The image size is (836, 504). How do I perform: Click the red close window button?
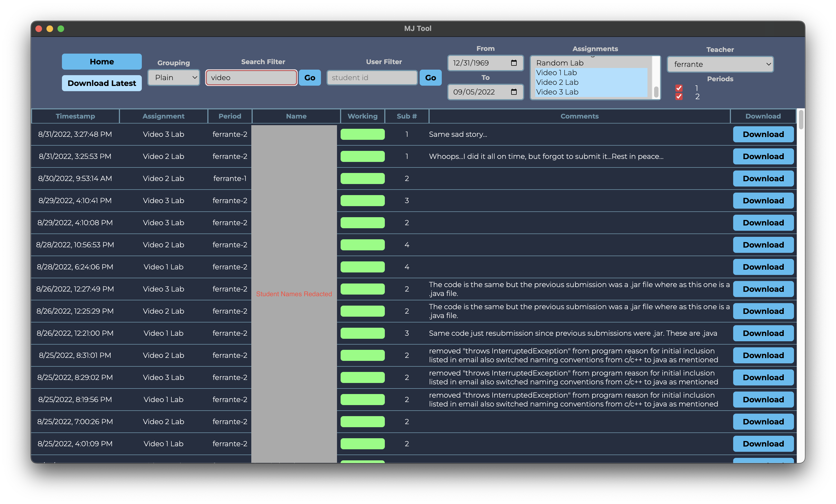[x=39, y=29]
